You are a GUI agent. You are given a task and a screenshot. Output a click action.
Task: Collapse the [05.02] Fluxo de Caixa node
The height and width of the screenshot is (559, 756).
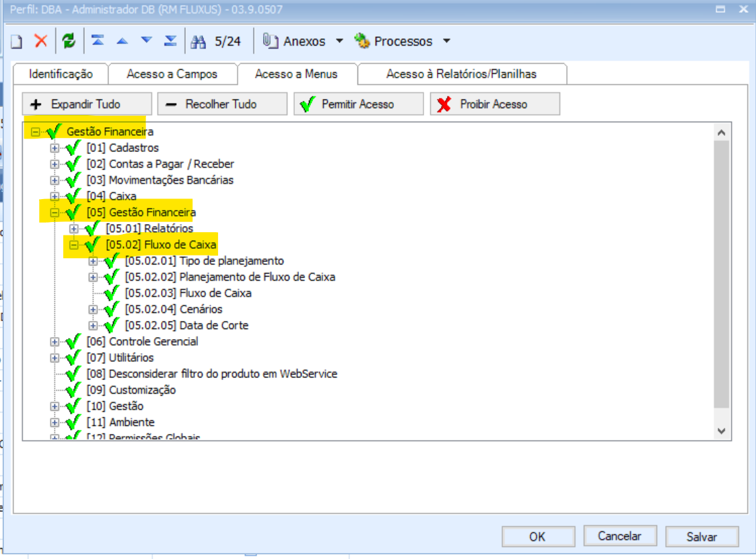[74, 245]
